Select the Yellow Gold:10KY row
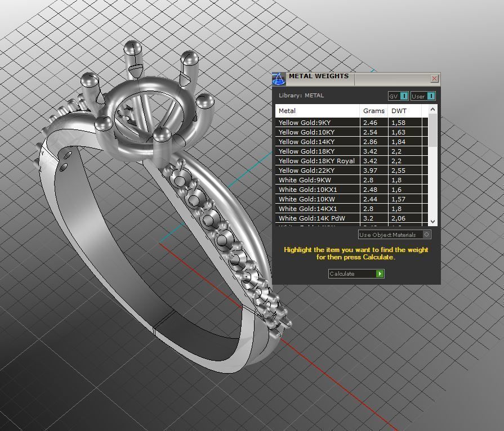This screenshot has height=431, width=504. [x=351, y=132]
